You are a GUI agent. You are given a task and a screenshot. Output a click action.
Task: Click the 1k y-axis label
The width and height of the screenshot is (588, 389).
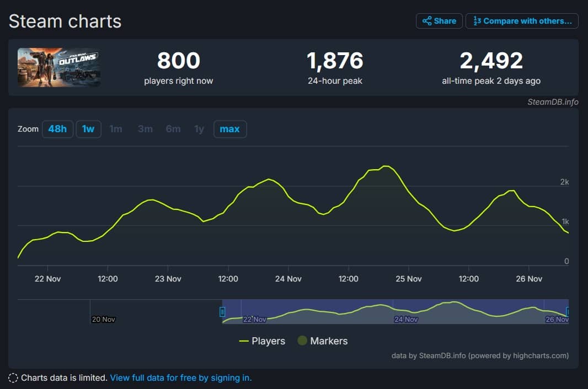tap(565, 222)
